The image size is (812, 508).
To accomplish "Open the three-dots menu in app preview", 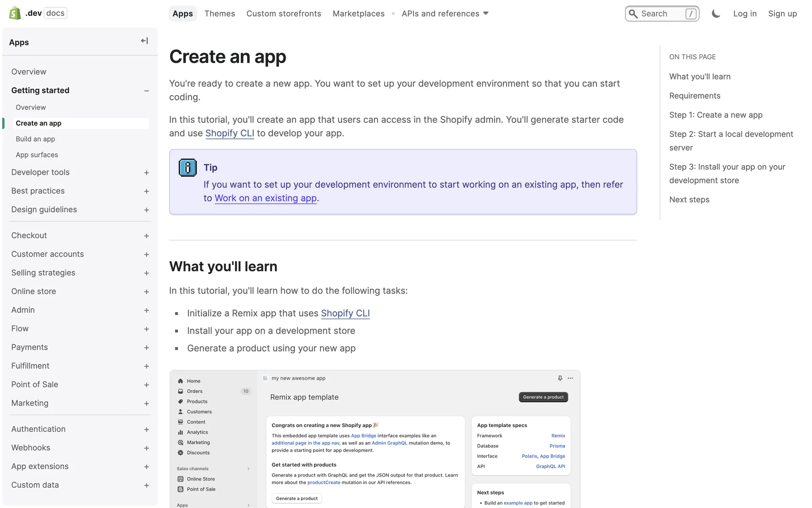I will coord(571,378).
